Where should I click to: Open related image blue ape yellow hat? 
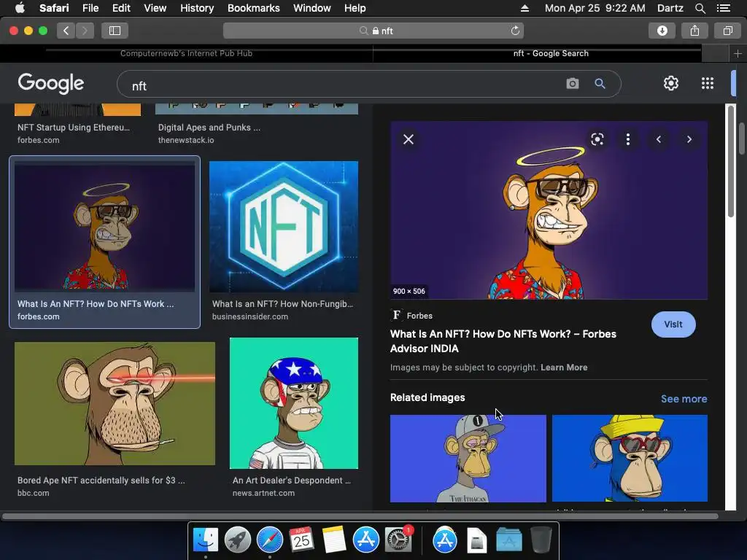pos(630,458)
